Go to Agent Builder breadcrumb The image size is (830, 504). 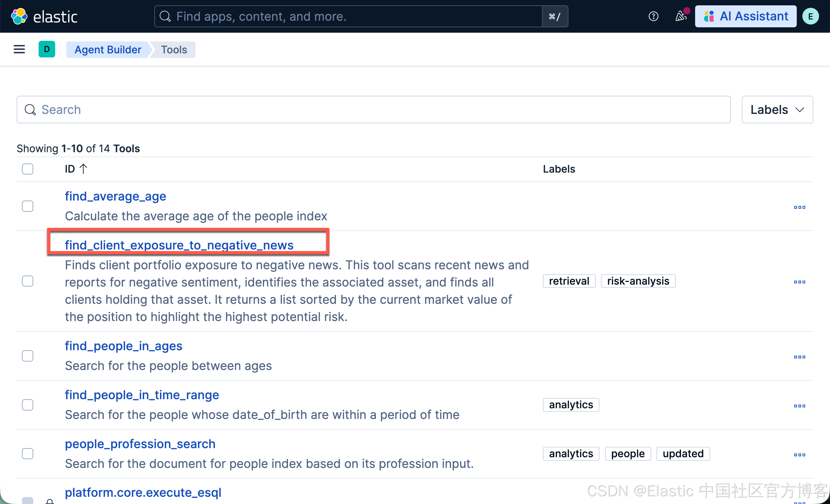click(x=108, y=50)
